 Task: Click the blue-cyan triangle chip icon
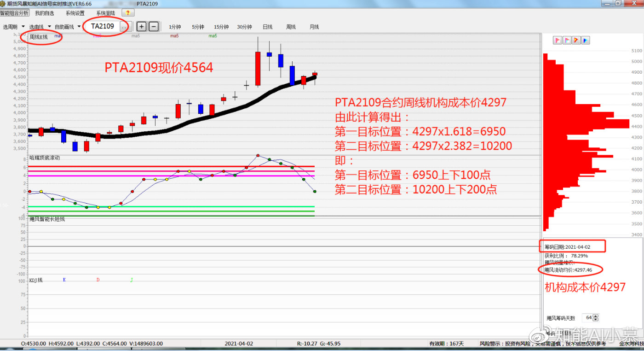586,41
